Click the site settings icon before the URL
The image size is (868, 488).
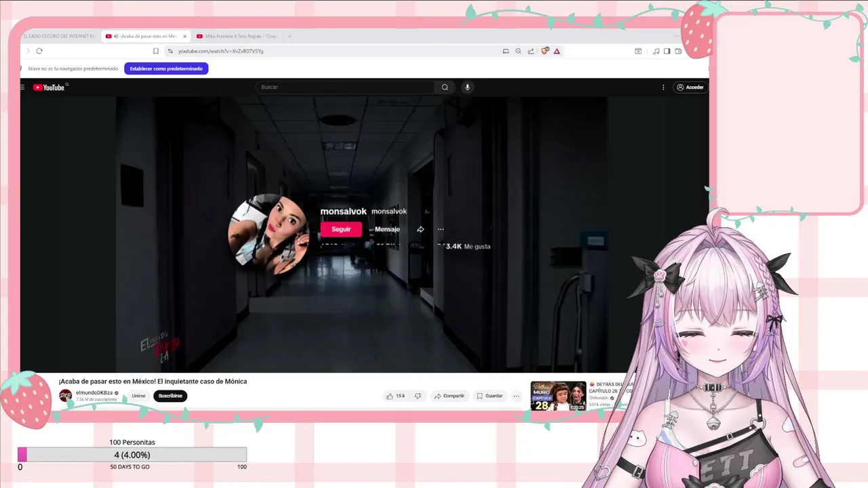(170, 51)
